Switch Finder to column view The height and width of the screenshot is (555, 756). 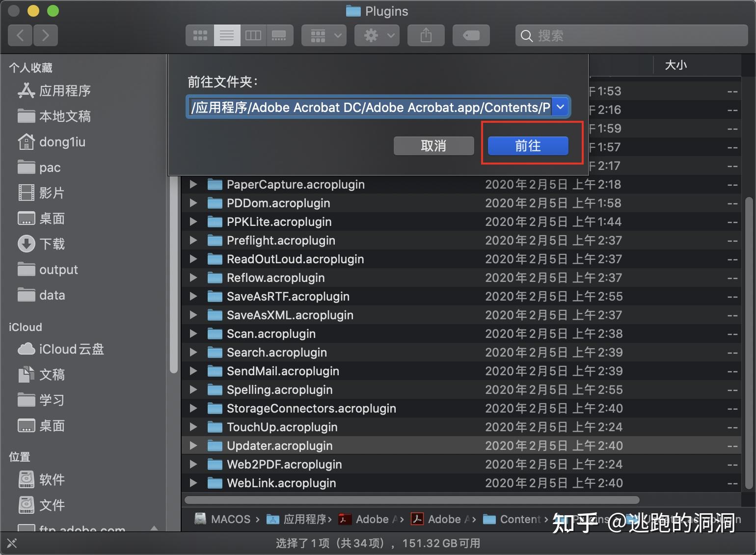253,35
